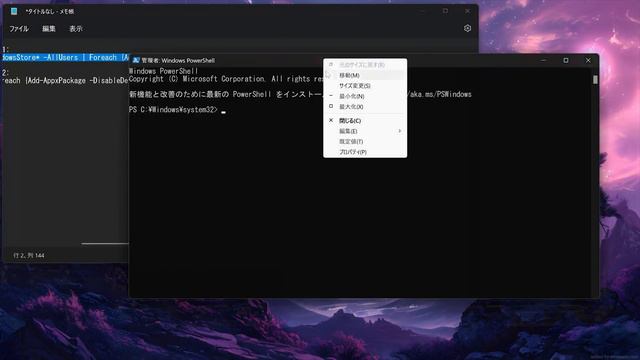Expand the 編集(E) submenu arrow
This screenshot has width=640, height=360.
[x=400, y=131]
